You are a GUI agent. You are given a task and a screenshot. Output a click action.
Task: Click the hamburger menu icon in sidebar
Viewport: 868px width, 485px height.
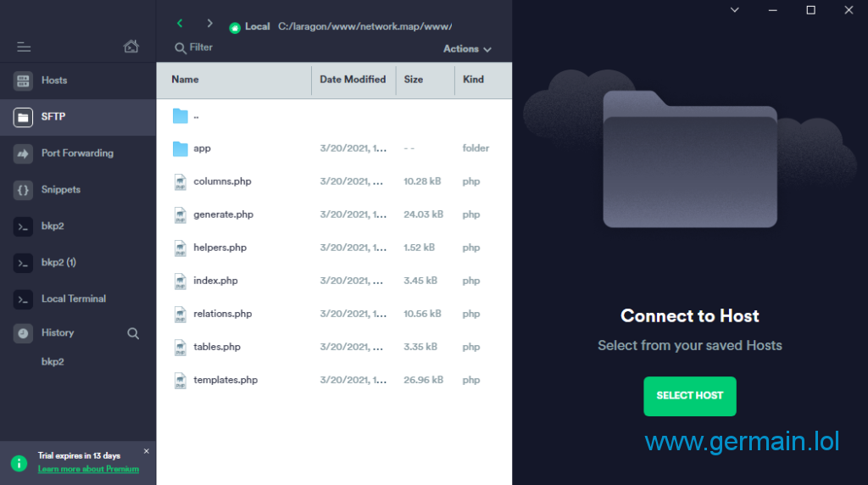coord(24,47)
